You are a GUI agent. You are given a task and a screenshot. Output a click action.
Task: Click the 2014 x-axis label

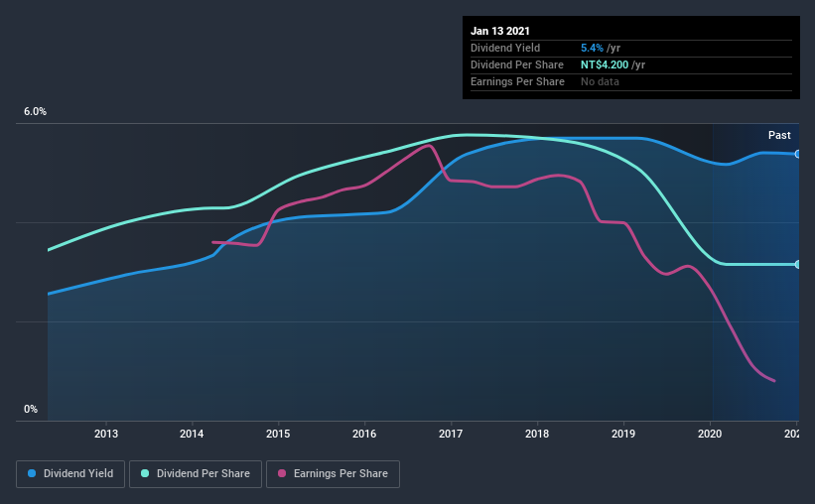coord(192,434)
